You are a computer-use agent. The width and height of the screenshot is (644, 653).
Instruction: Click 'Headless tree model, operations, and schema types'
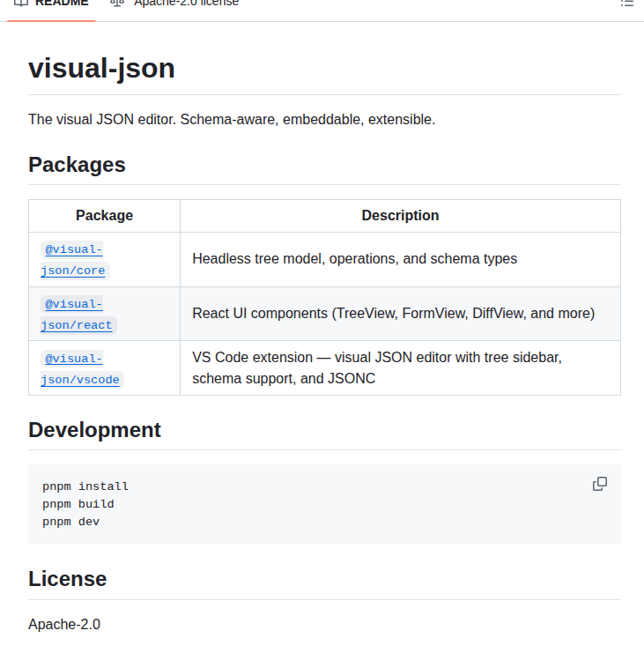click(x=355, y=258)
